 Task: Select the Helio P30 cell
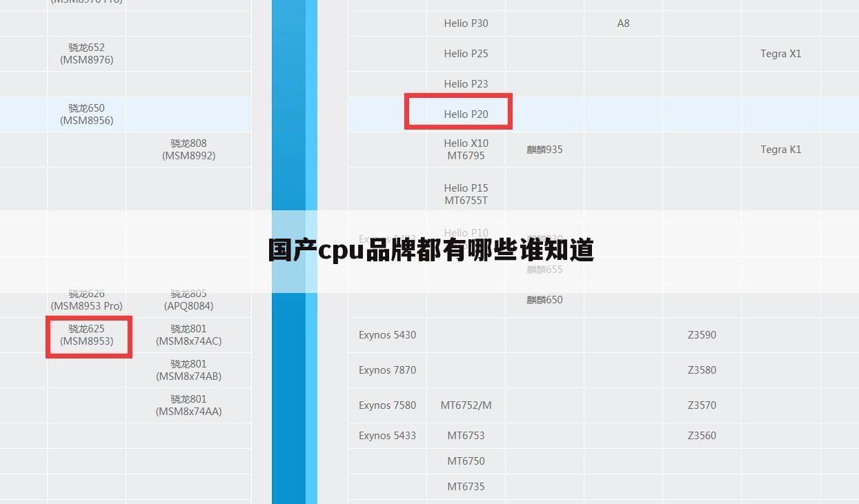(466, 23)
